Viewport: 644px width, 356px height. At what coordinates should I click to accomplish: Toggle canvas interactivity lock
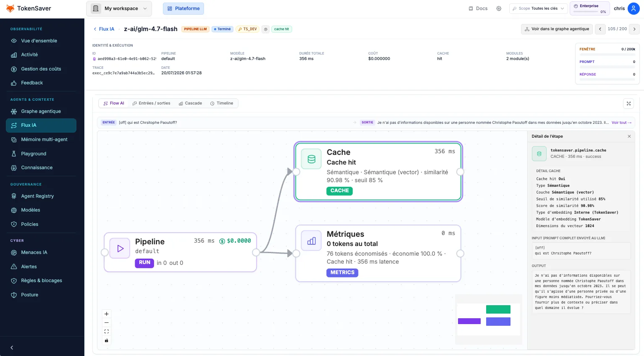click(107, 340)
